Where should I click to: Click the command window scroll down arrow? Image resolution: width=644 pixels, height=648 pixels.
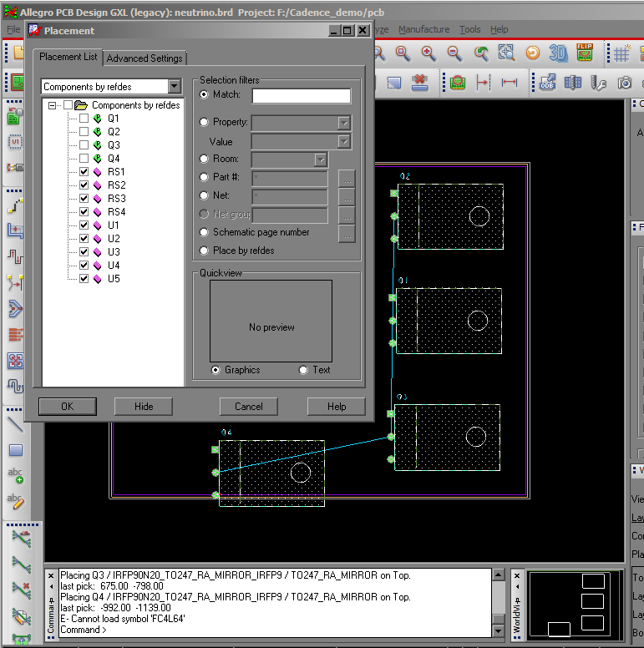(x=499, y=631)
